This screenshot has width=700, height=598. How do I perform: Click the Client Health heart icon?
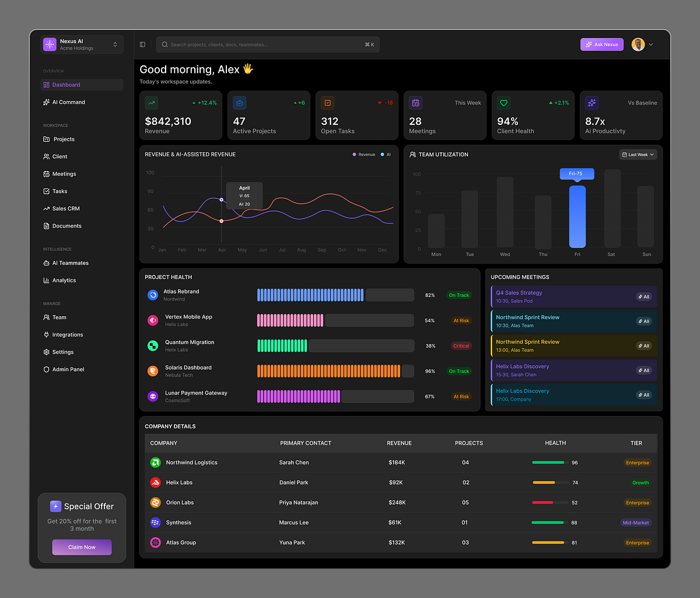coord(504,103)
